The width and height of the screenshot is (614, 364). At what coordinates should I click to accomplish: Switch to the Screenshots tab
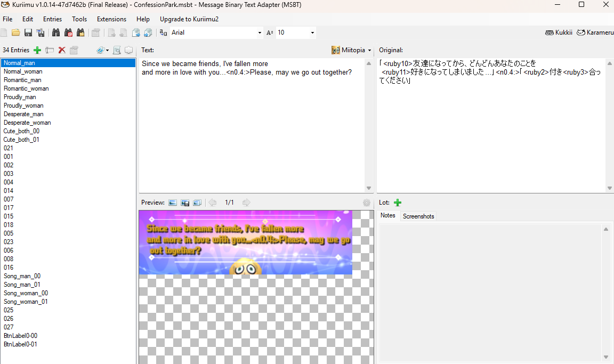(x=418, y=216)
